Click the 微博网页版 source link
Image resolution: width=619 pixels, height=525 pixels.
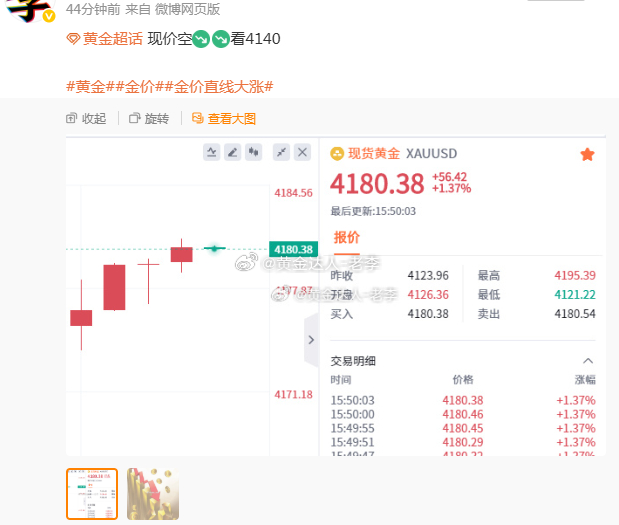(x=187, y=9)
